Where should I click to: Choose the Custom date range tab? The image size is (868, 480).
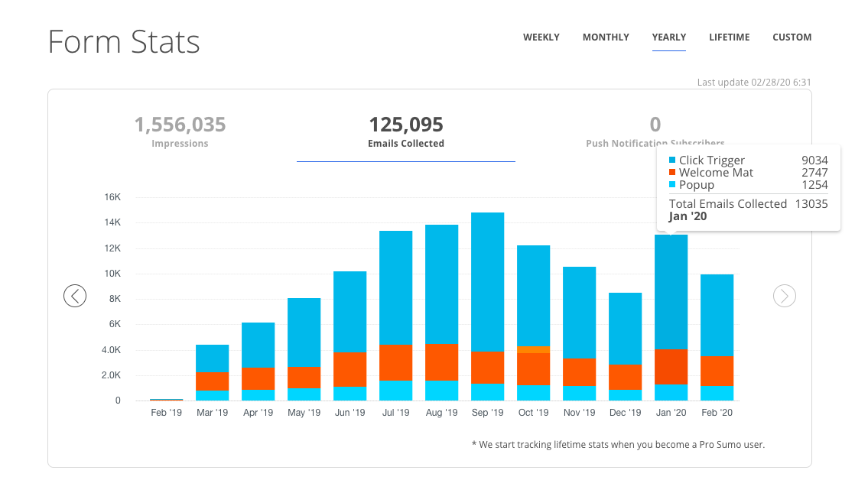pos(792,37)
